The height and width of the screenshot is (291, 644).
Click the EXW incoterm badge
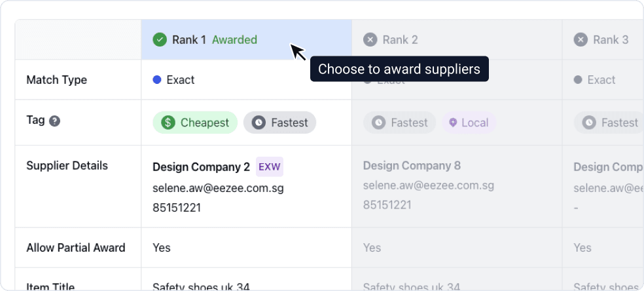point(270,166)
